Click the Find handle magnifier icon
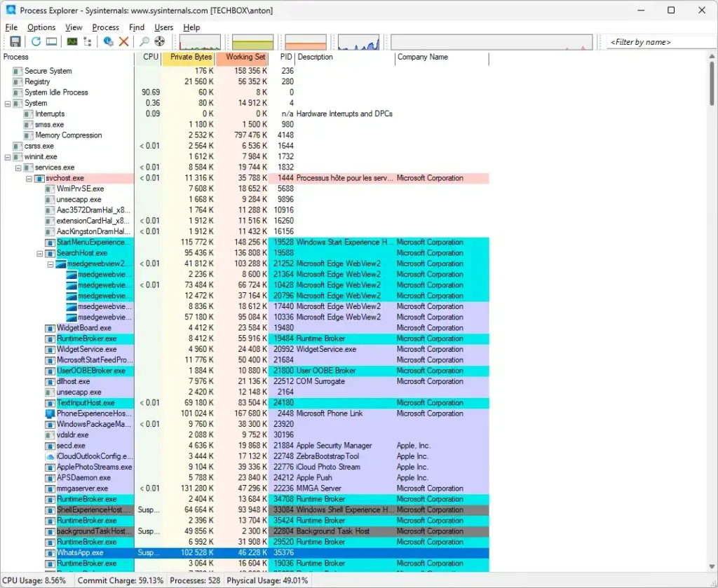 tap(144, 42)
